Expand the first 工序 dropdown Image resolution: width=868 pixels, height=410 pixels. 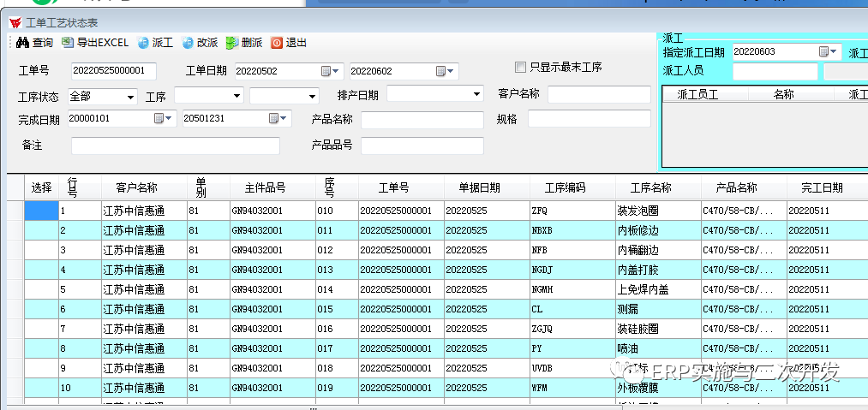[x=237, y=96]
